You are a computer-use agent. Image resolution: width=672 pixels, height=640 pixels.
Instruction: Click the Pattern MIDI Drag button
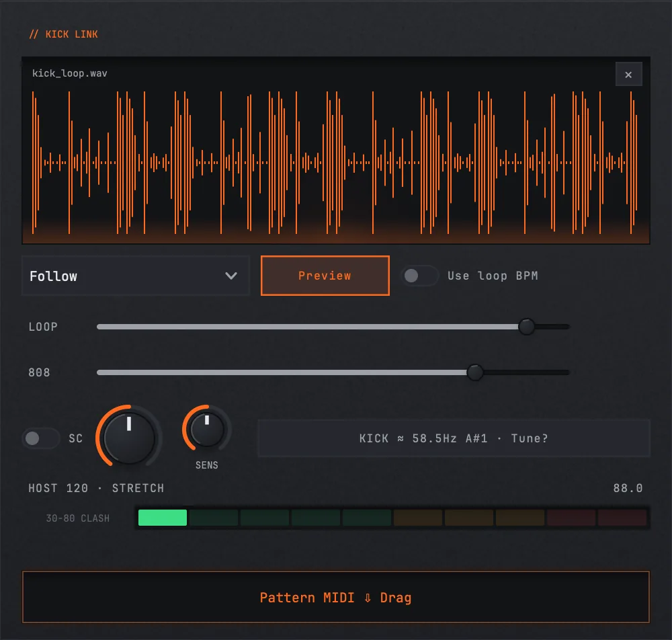click(336, 597)
